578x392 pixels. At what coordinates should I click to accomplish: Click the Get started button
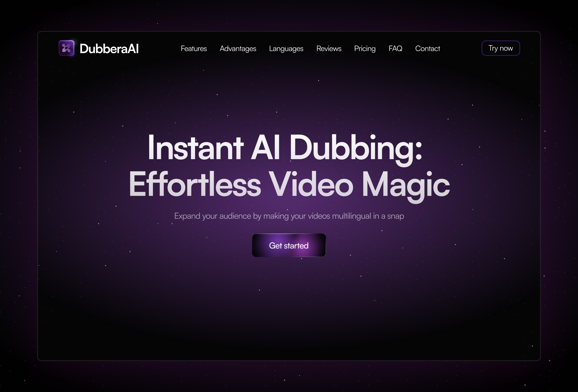click(x=289, y=246)
